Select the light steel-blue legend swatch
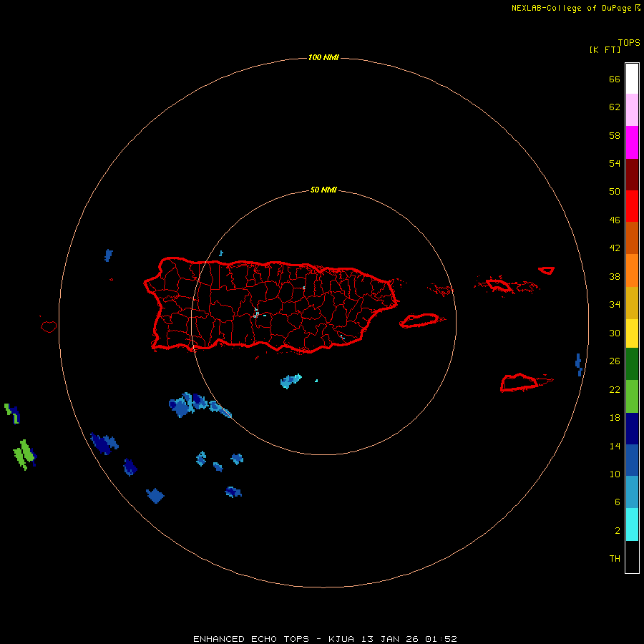The width and height of the screenshot is (644, 644). click(632, 492)
